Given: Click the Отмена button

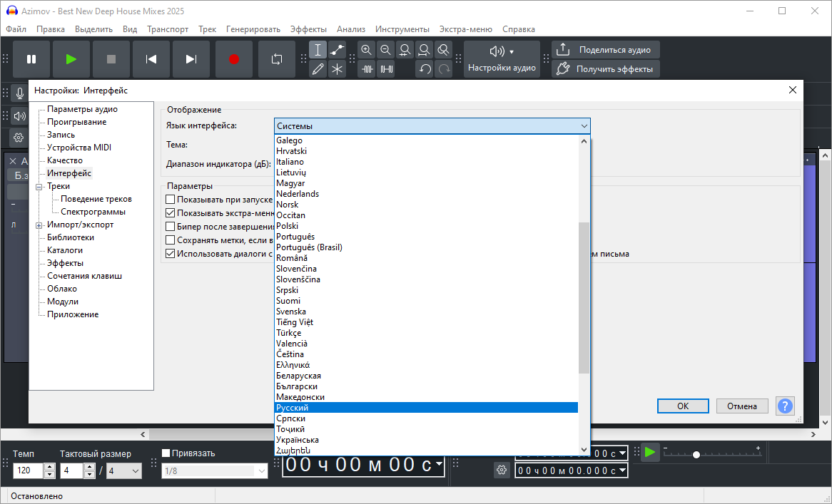Looking at the screenshot, I should pyautogui.click(x=742, y=406).
